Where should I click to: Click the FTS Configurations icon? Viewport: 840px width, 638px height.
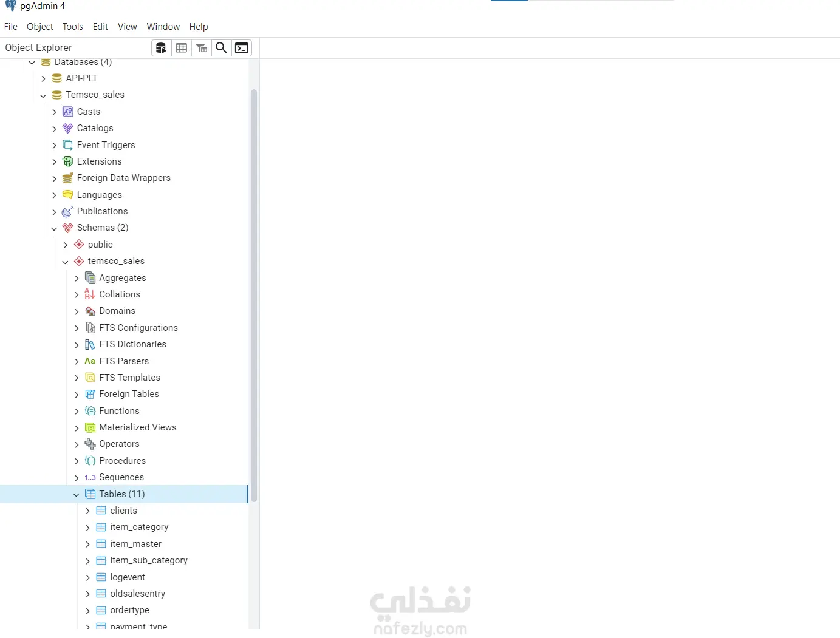pyautogui.click(x=90, y=328)
